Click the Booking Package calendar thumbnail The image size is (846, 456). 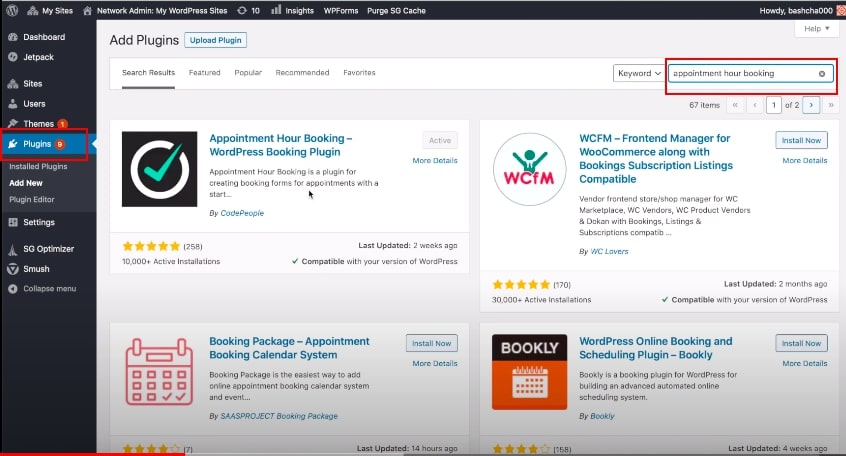point(160,372)
